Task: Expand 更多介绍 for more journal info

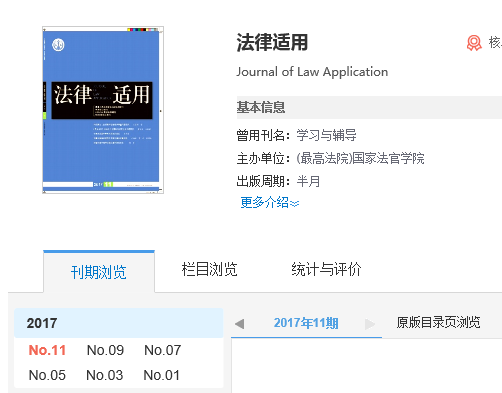Action: tap(270, 202)
